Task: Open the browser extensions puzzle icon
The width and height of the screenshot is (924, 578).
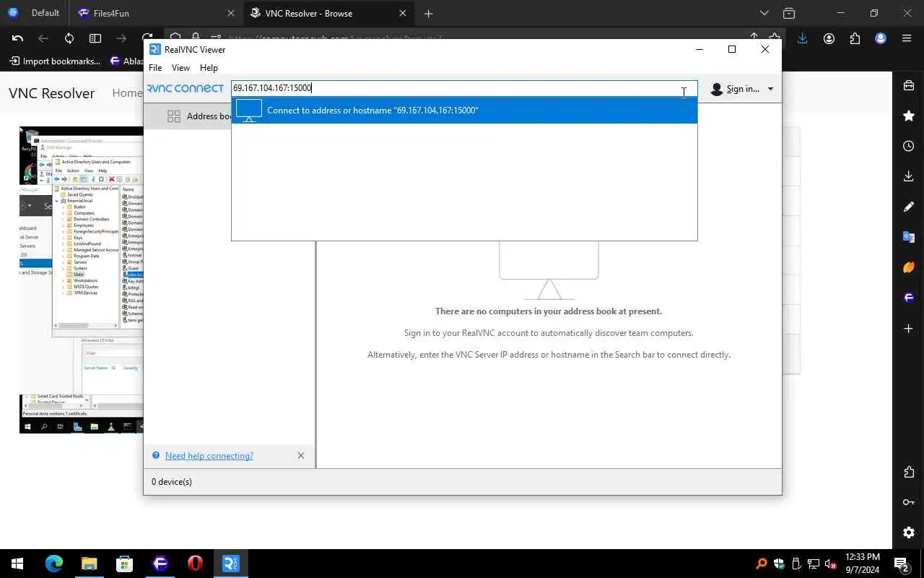Action: pos(855,38)
